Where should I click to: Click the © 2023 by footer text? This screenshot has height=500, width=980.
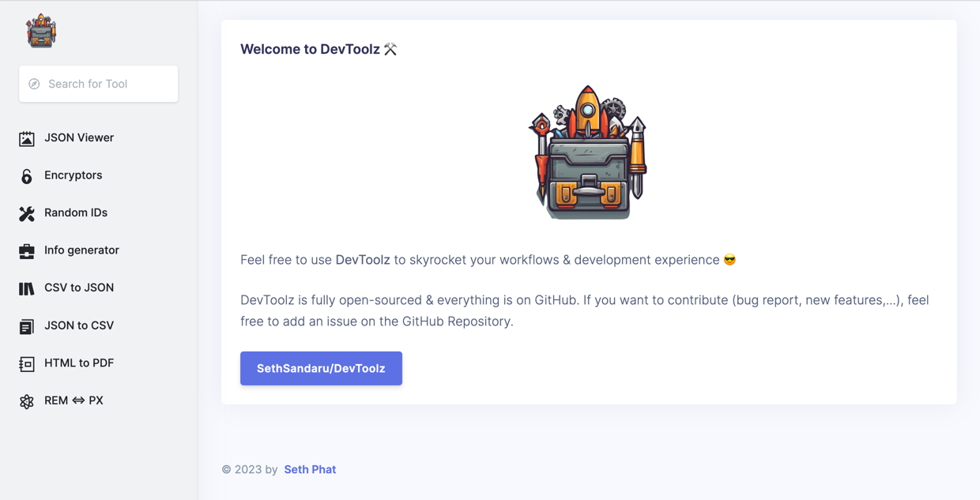250,469
